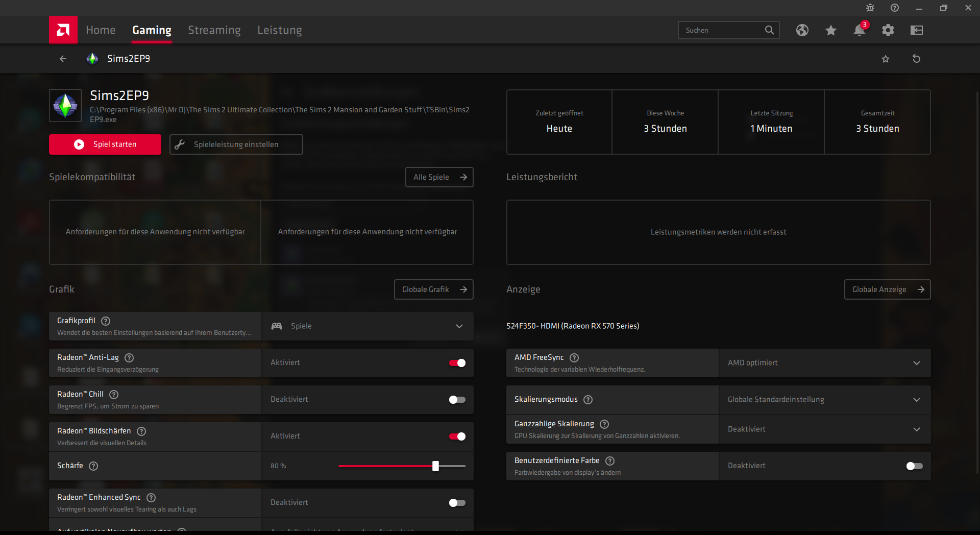Reset the profile with the undo icon
Viewport: 980px width, 535px height.
click(x=916, y=59)
